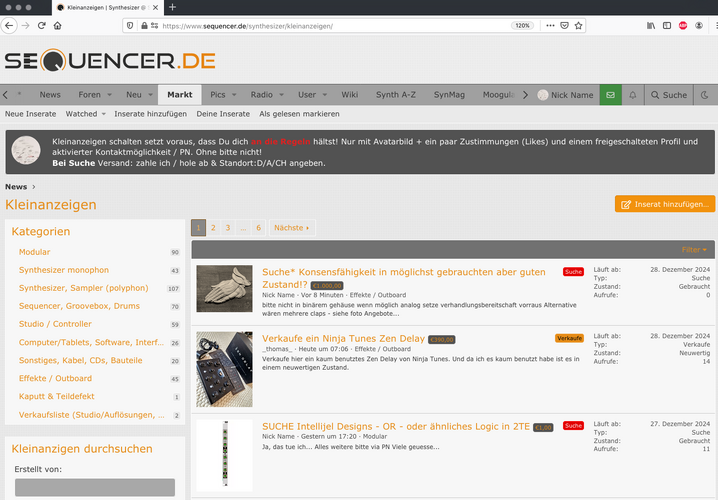The height and width of the screenshot is (500, 718).
Task: Open Synth A-Z nav item
Action: 396,95
